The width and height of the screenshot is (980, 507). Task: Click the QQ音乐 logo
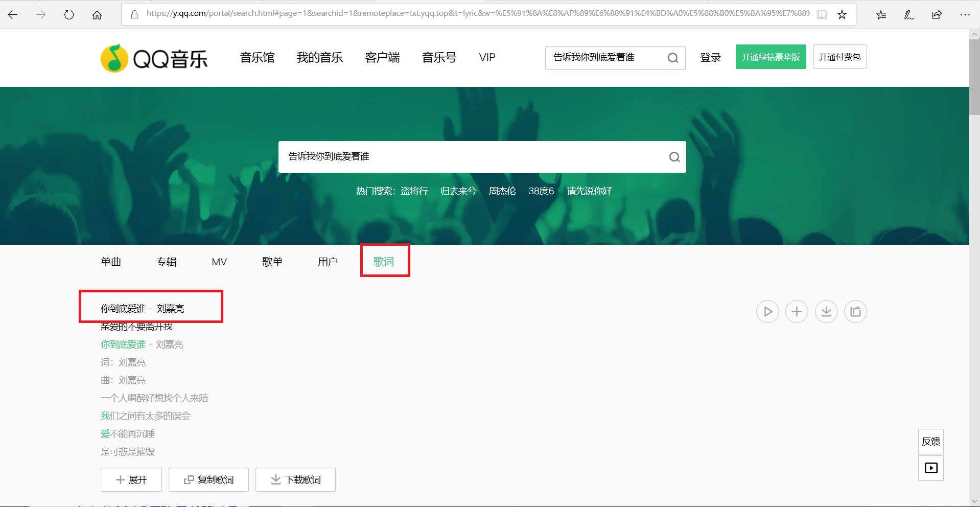tap(153, 58)
